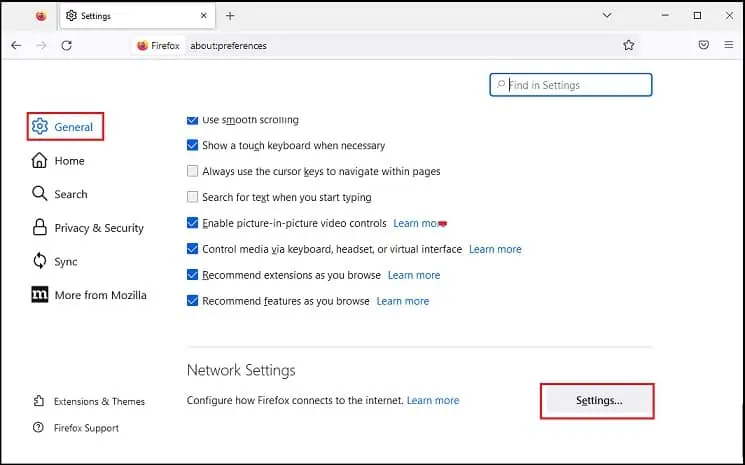Open the Firefox hamburger application menu
The width and height of the screenshot is (745, 465).
(x=729, y=45)
